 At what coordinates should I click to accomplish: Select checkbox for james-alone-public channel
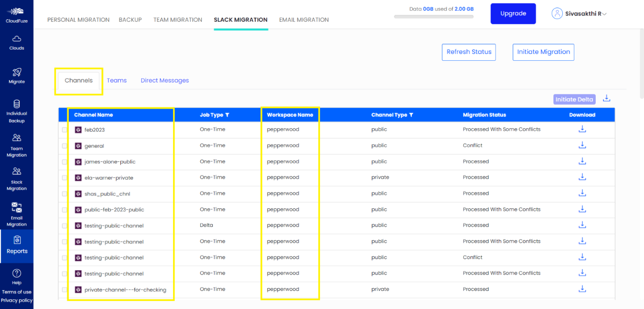[65, 162]
